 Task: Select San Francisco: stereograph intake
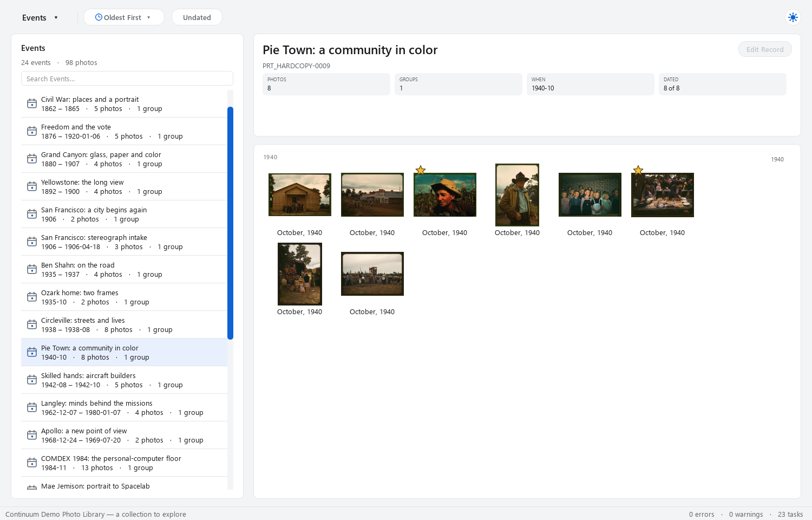124,242
